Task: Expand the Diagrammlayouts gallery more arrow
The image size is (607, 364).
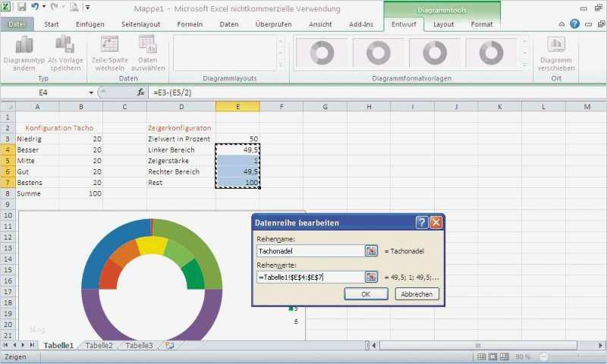Action: (x=281, y=65)
